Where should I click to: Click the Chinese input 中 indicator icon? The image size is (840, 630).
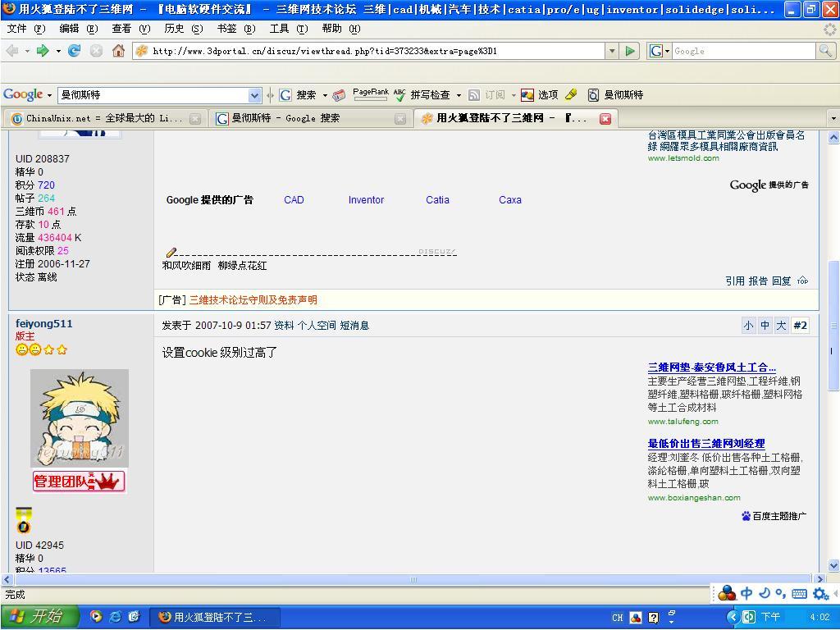point(746,592)
